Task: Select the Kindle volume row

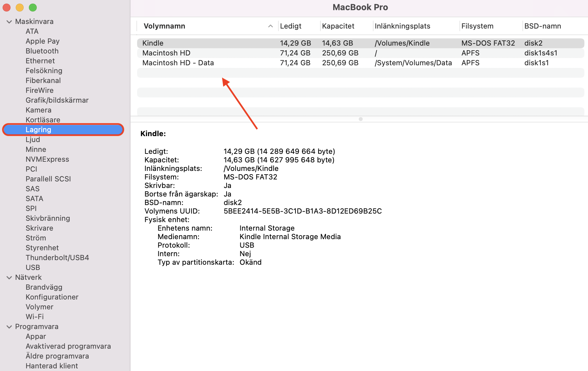Action: tap(360, 43)
